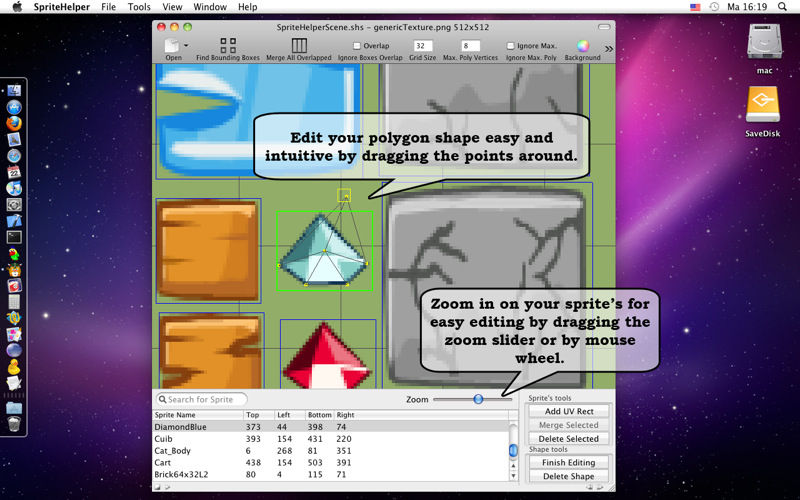This screenshot has height=500, width=800.
Task: Select the DiamondBlue row in sprite list
Action: click(x=331, y=427)
